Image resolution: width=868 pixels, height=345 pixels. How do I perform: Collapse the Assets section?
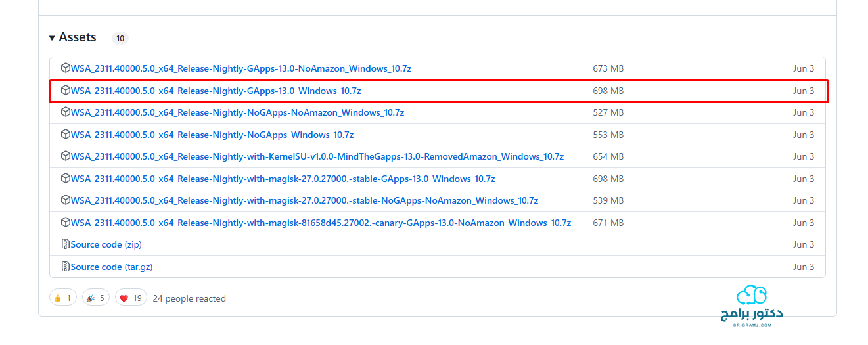click(x=73, y=37)
